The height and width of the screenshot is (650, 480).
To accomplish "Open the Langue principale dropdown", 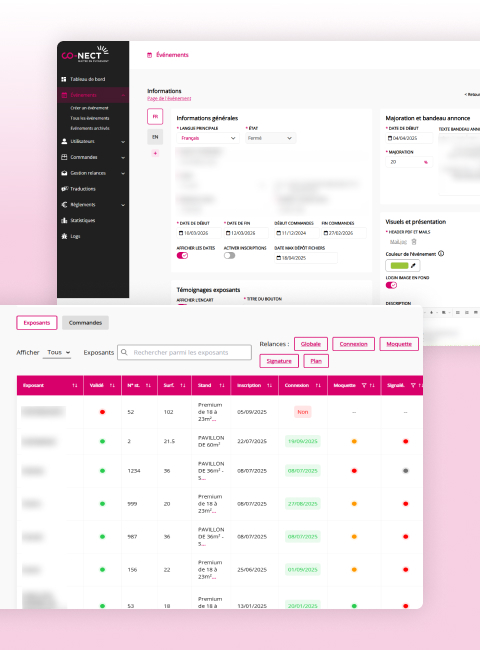I will (208, 138).
